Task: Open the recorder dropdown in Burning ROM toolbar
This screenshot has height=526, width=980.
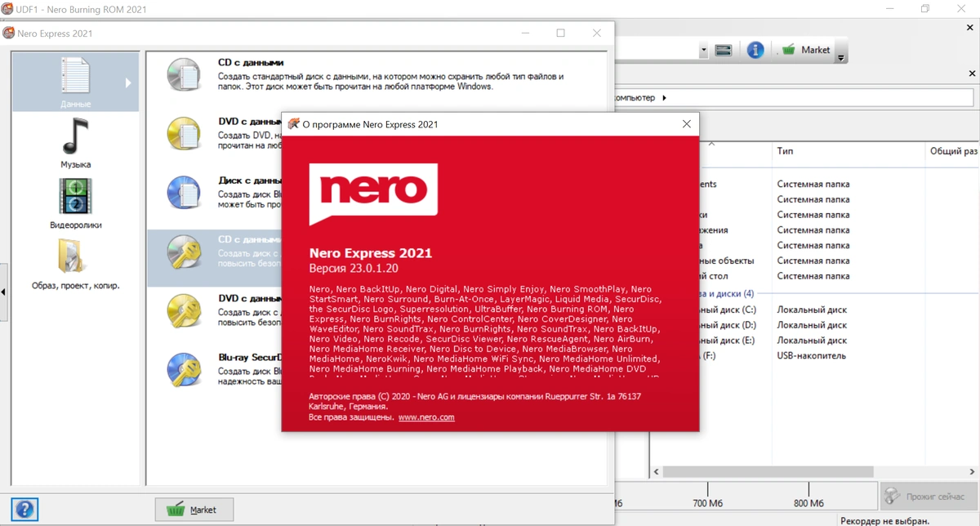Action: coord(703,51)
